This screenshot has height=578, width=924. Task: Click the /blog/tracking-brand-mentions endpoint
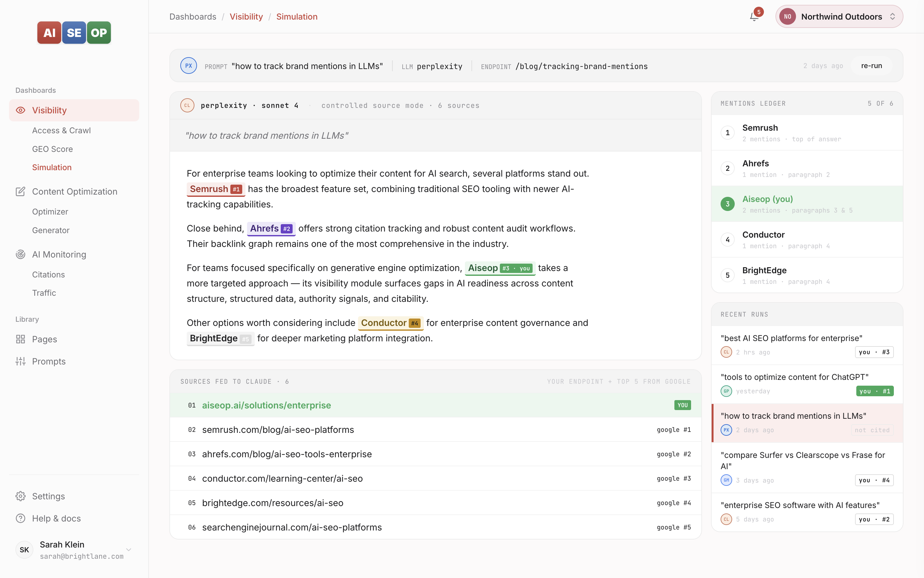[x=581, y=66]
